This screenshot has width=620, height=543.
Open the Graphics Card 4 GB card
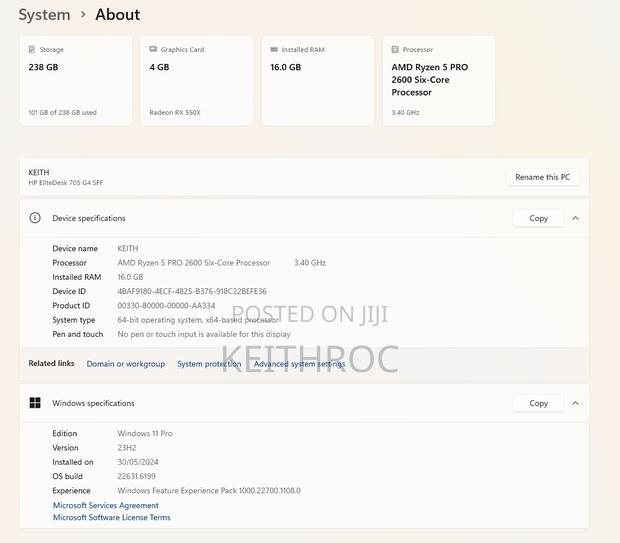(197, 81)
